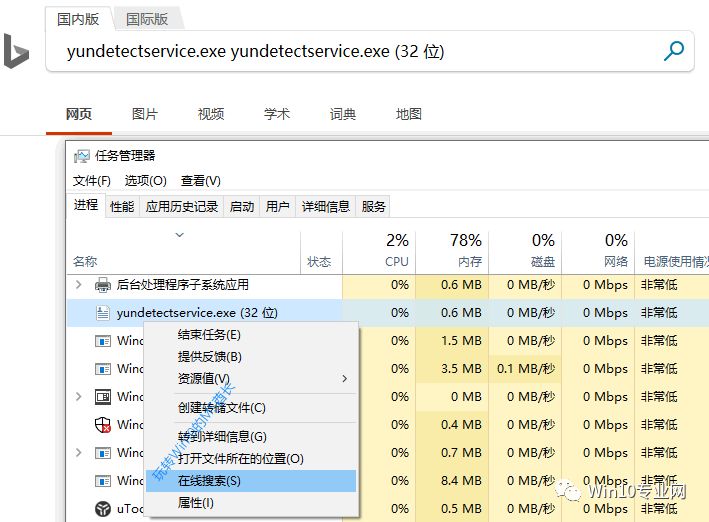Image resolution: width=709 pixels, height=522 pixels.
Task: Switch to the 用户 tab
Action: tap(278, 207)
